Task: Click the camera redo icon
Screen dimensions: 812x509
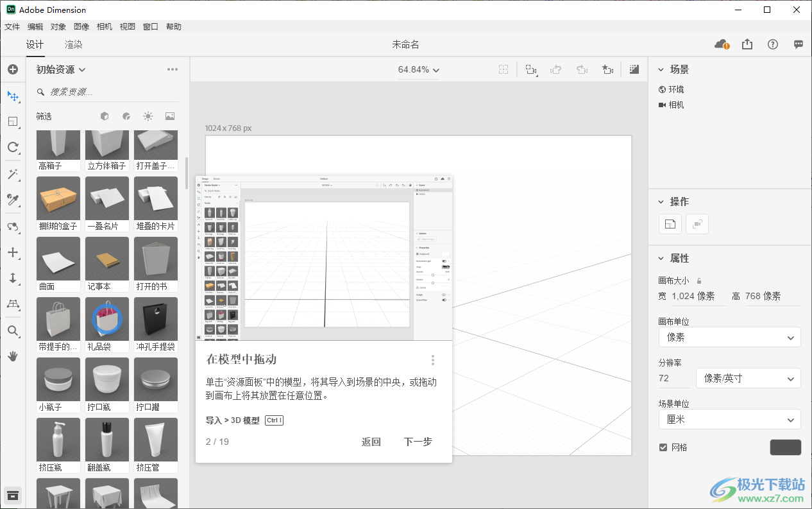Action: (582, 69)
